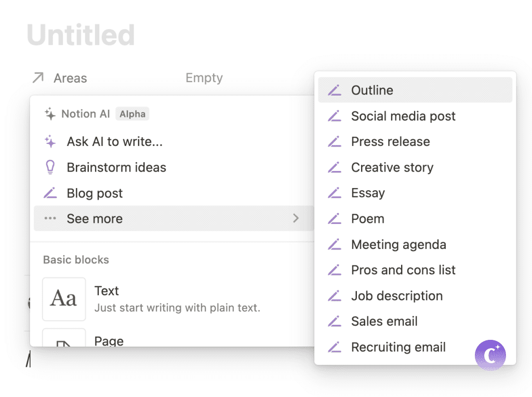Expand the See more submenu chevron
Screen dimensions: 532x397
click(x=296, y=218)
